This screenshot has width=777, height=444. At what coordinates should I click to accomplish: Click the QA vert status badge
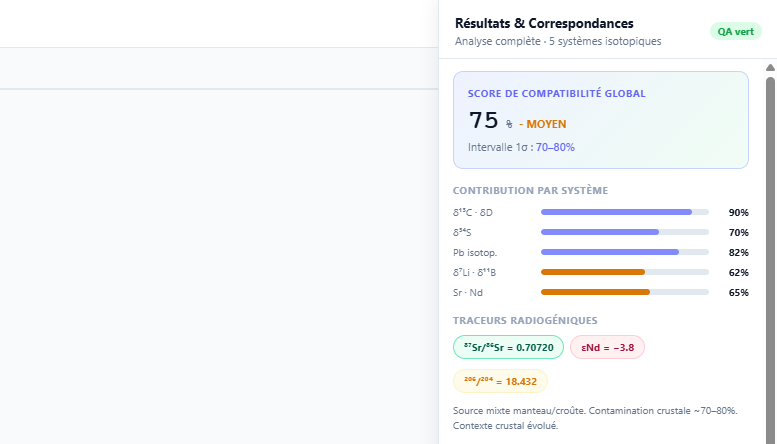735,31
